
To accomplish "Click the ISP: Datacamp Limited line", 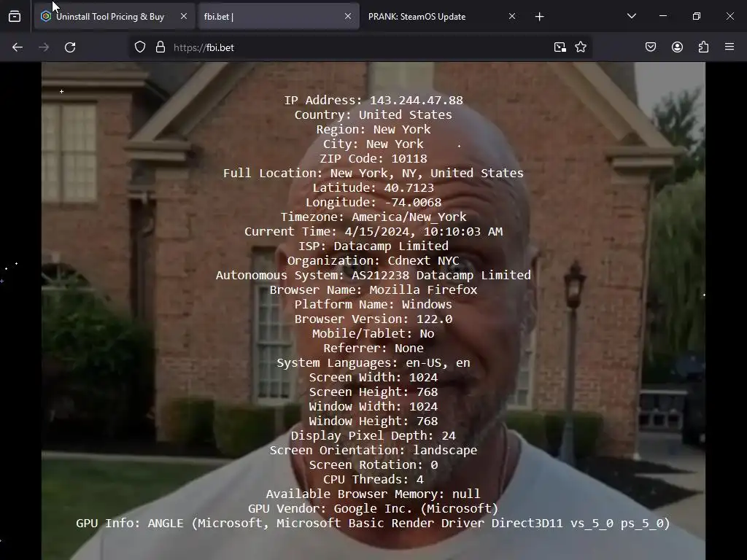I will (x=373, y=246).
